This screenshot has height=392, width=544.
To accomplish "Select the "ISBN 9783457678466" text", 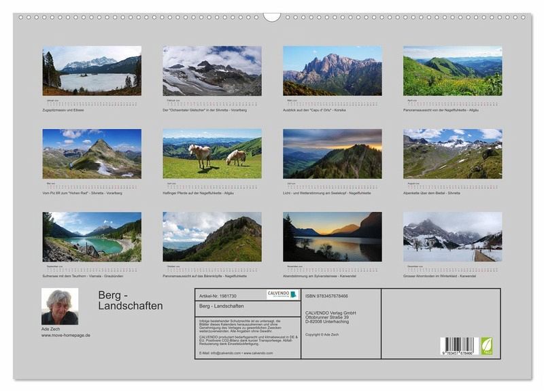I will click(x=326, y=296).
